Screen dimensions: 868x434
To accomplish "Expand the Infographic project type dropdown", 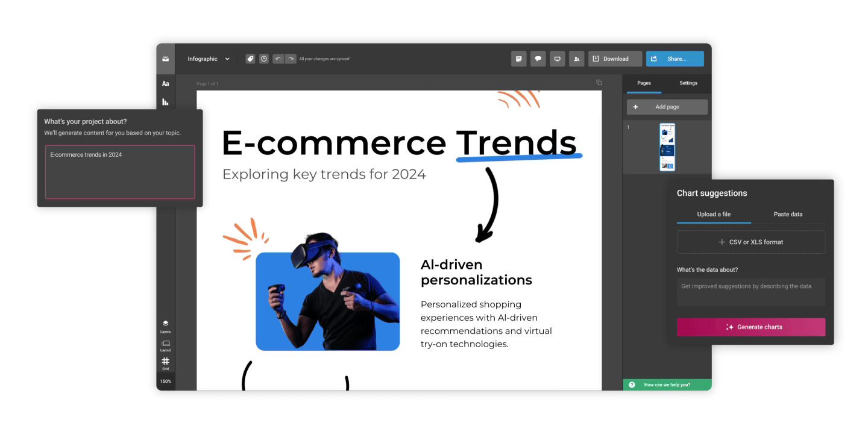I will 209,59.
